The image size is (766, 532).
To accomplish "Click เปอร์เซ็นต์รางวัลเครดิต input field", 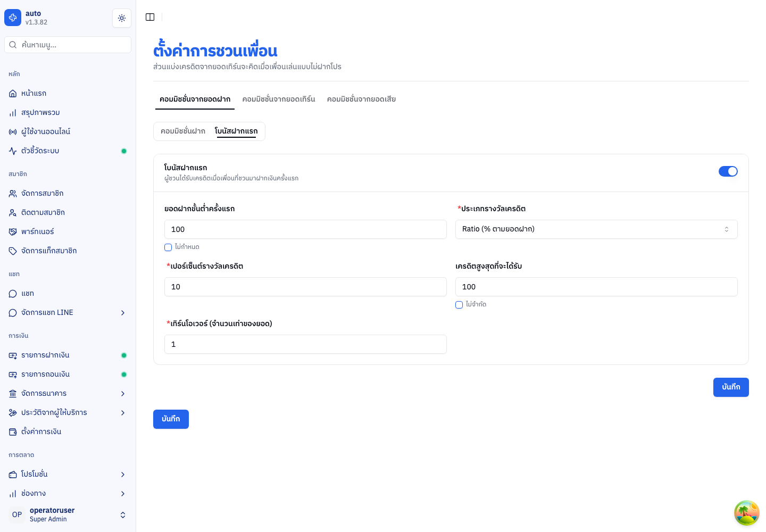I will tap(305, 287).
